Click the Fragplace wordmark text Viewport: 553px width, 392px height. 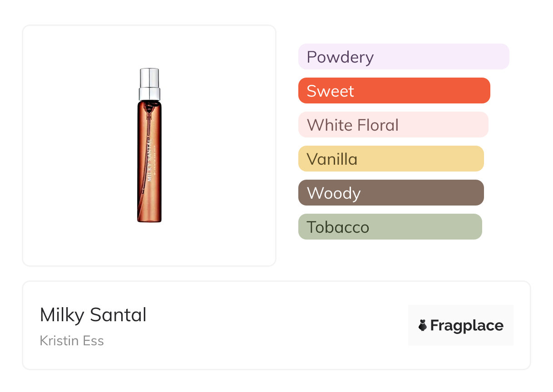click(467, 325)
